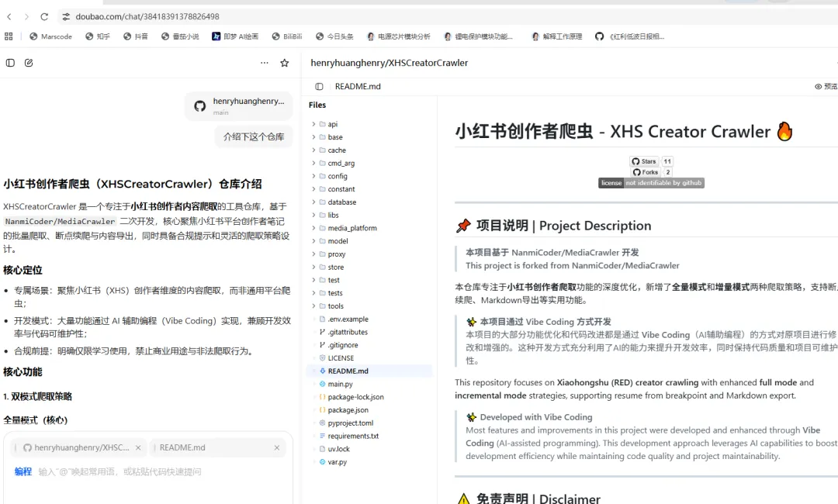Click the browser forward arrow

coord(26,16)
